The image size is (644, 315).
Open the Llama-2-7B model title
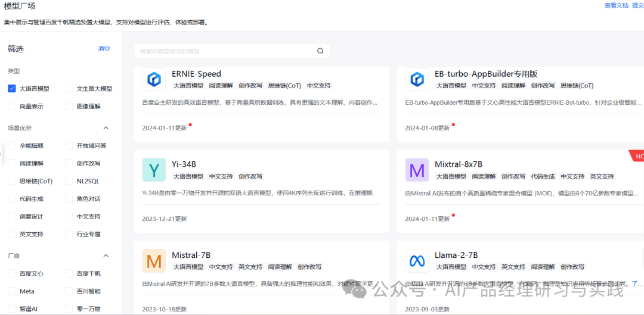456,255
